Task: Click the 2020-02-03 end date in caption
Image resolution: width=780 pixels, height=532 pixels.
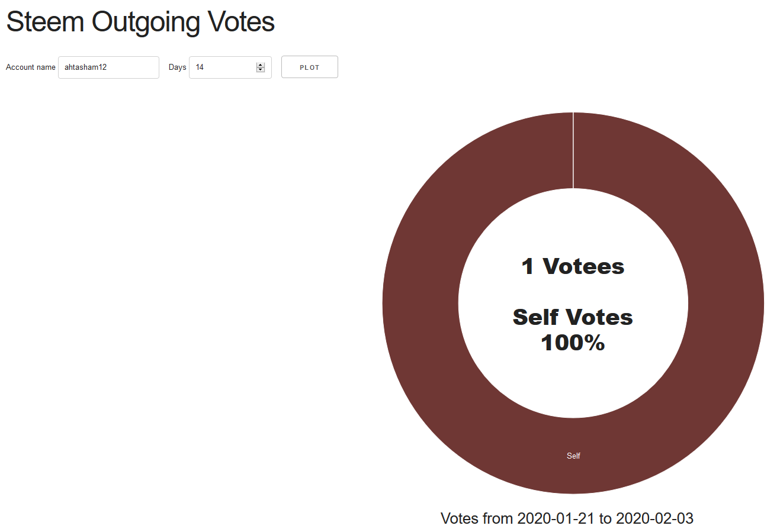Action: pos(654,518)
